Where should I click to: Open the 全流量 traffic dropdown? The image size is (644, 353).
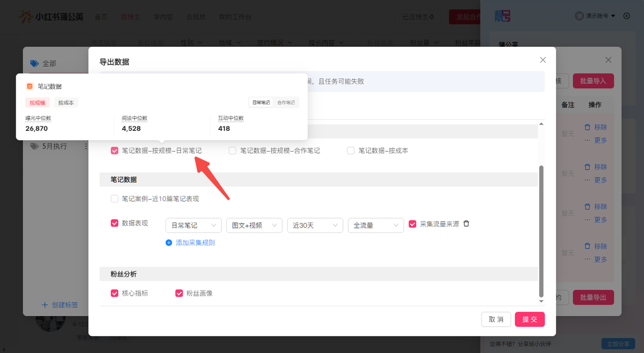tap(375, 226)
